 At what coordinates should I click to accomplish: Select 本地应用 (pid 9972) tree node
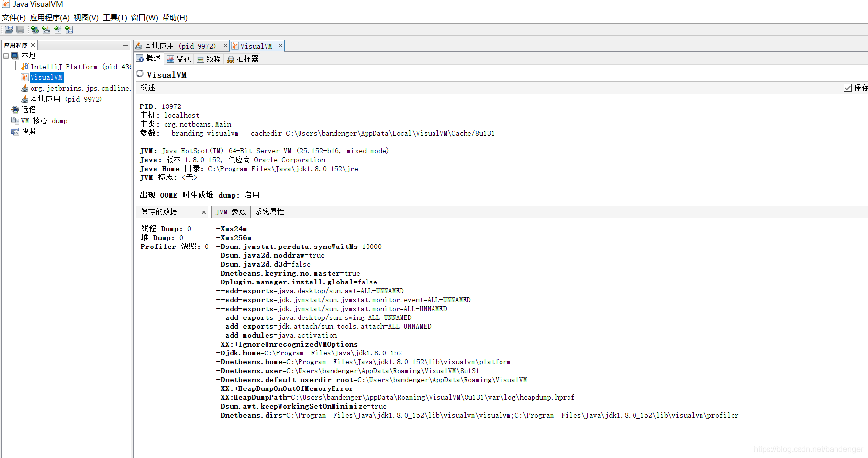[67, 99]
